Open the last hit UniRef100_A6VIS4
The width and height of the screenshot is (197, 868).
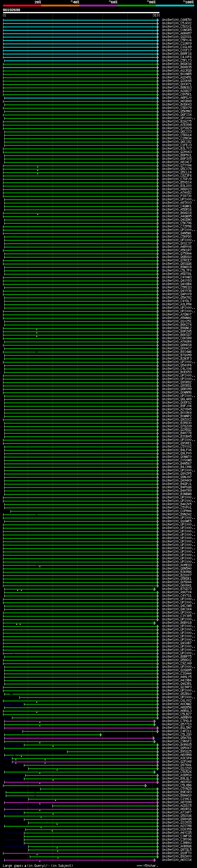[177, 860]
